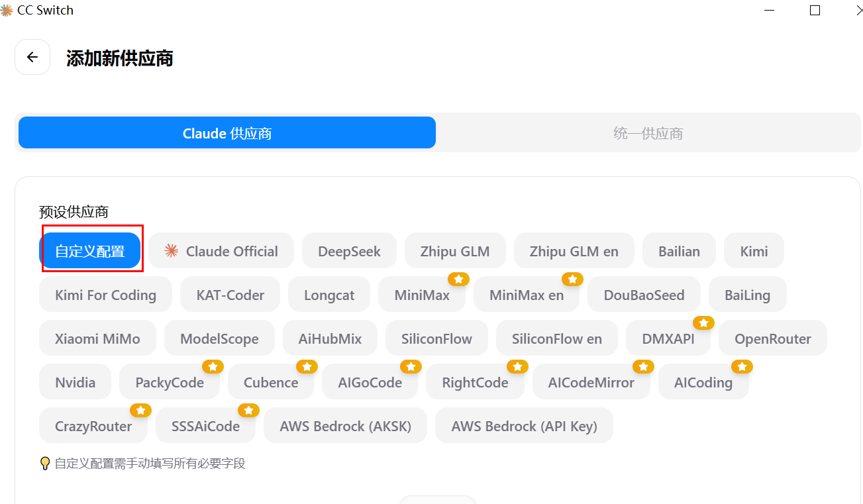Select the DMXAPI provider preset
This screenshot has width=863, height=504.
[668, 338]
